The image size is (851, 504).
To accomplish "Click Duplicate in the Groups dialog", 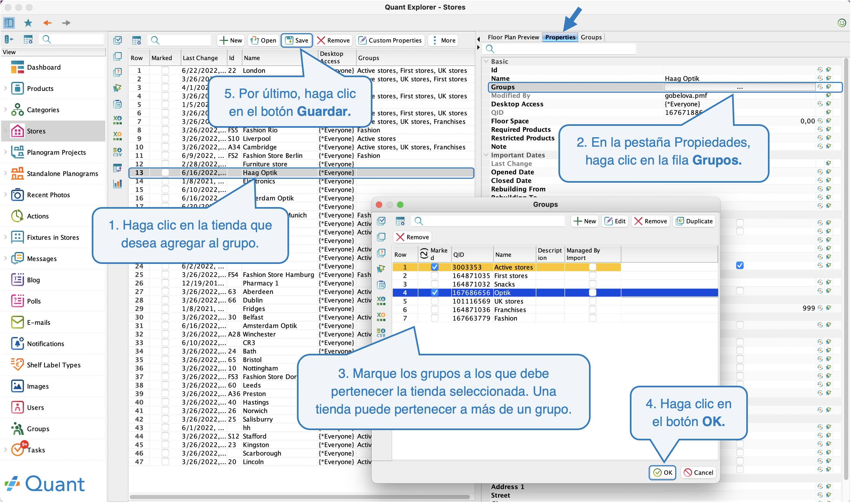I will (695, 221).
